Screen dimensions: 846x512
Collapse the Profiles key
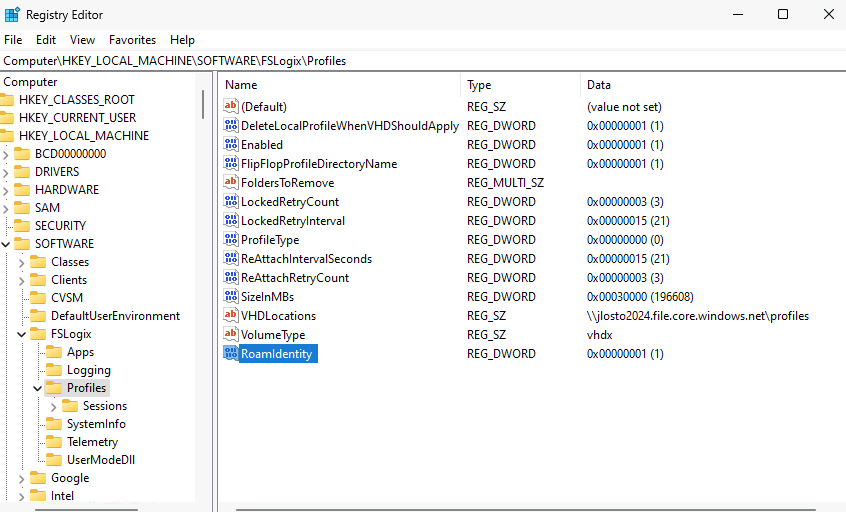(37, 388)
